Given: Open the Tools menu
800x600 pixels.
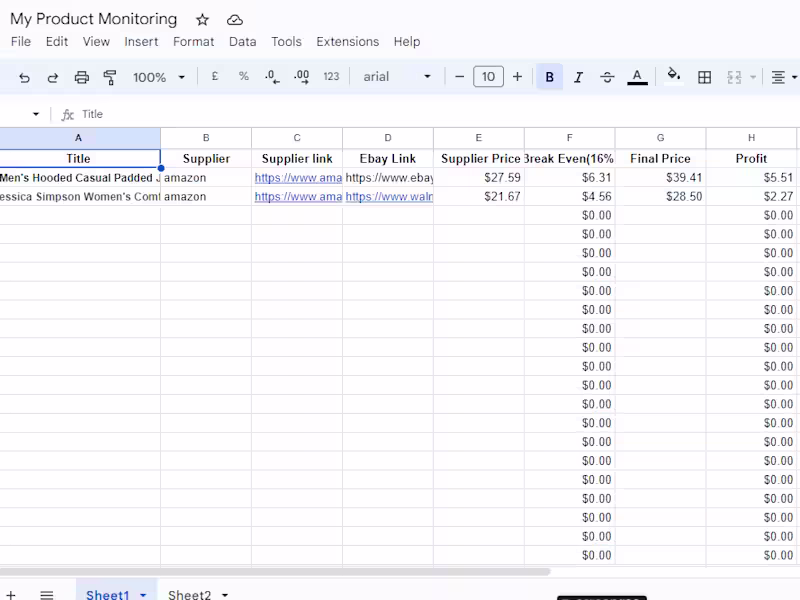Looking at the screenshot, I should pyautogui.click(x=286, y=41).
